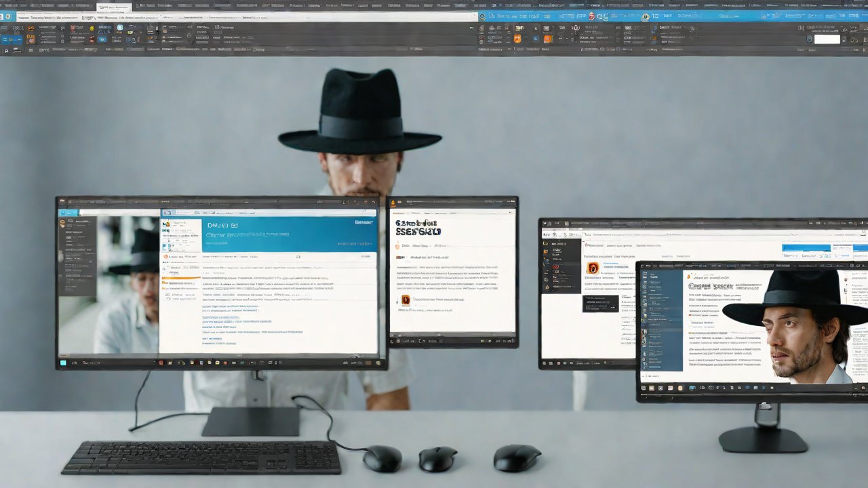Click the dark popup panel on right monitor
The image size is (868, 488).
click(x=600, y=303)
